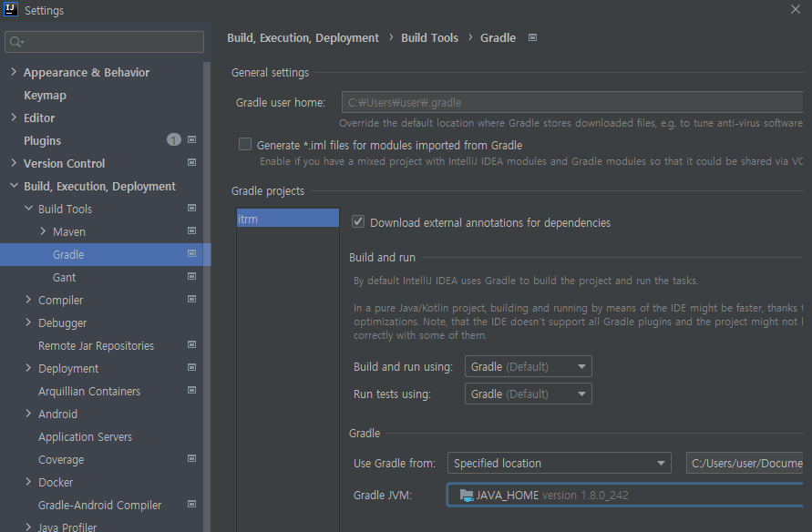This screenshot has width=812, height=532.
Task: Click Build, Execution, Deployment breadcrumb
Action: [303, 37]
